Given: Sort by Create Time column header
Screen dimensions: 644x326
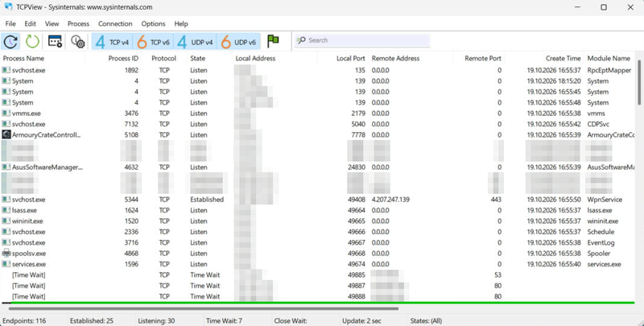Looking at the screenshot, I should pos(563,58).
